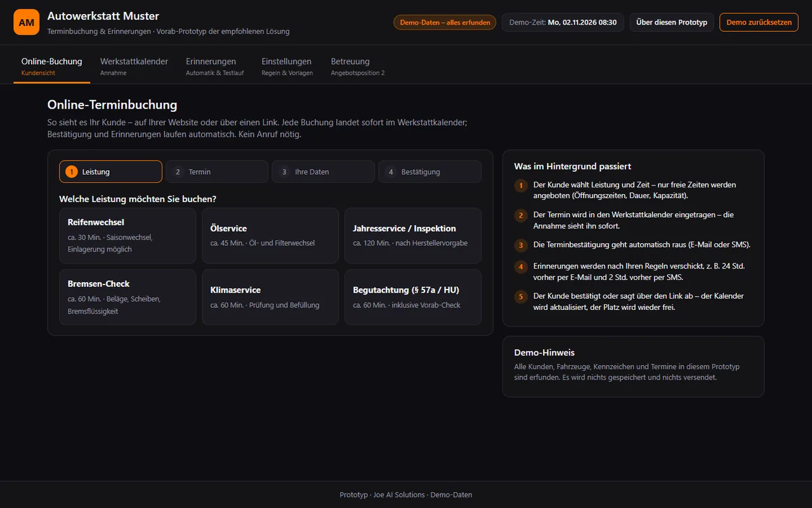812x508 pixels.
Task: Click the 'Demo-Hinweis' heading
Action: 544,352
